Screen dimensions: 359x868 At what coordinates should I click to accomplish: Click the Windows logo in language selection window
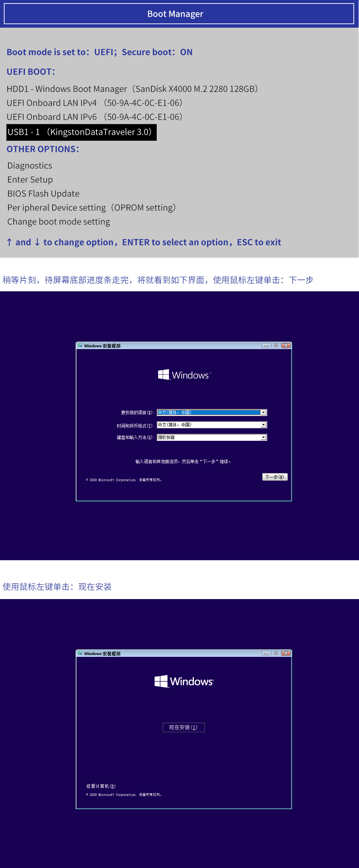184,375
